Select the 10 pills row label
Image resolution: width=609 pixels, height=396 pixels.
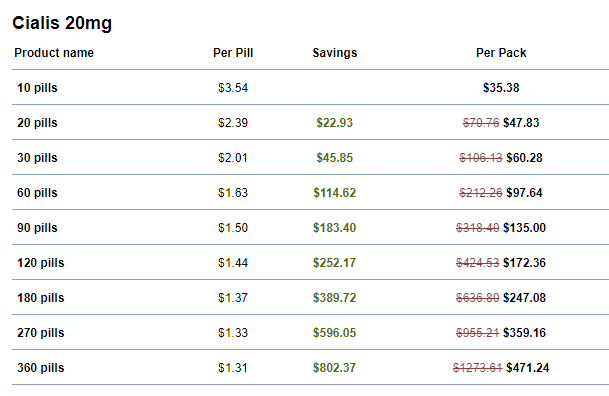point(37,88)
